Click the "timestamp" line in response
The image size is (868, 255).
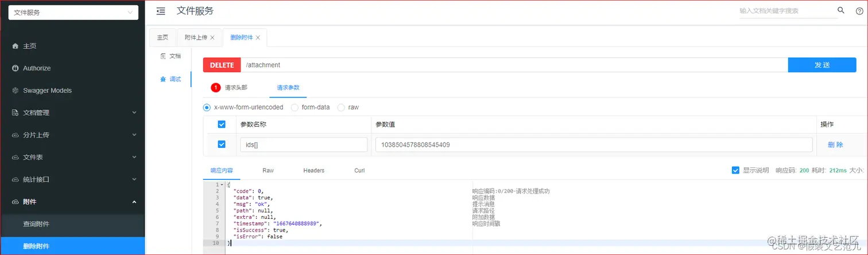(278, 223)
